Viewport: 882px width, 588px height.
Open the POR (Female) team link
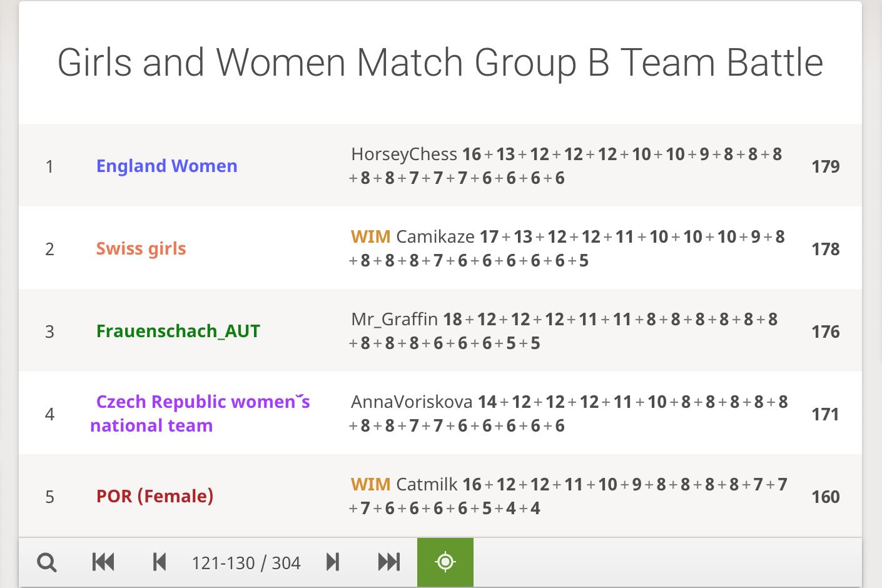click(x=155, y=496)
